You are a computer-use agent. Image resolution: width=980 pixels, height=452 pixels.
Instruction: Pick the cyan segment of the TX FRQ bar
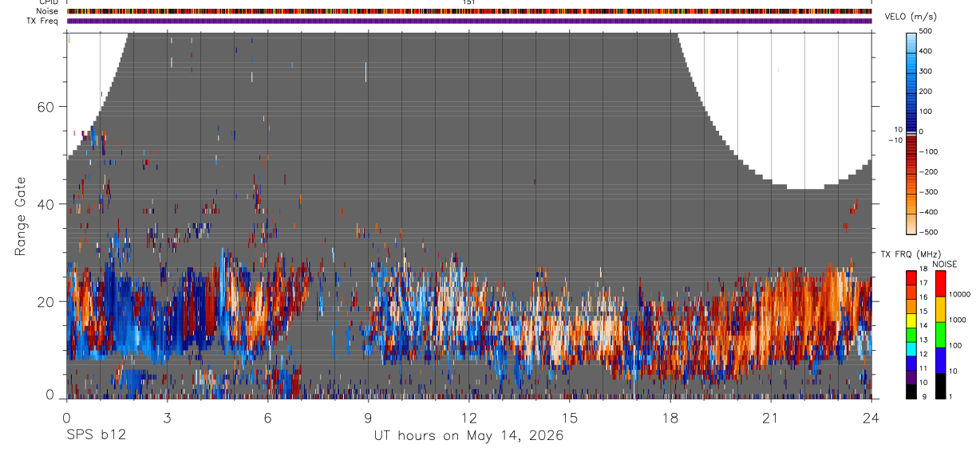pos(911,348)
